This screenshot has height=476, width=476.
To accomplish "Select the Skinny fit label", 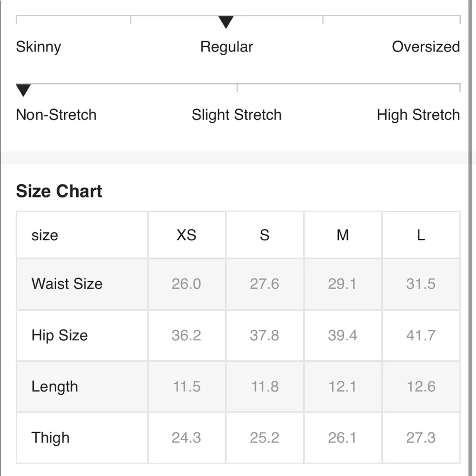I will pos(39,47).
